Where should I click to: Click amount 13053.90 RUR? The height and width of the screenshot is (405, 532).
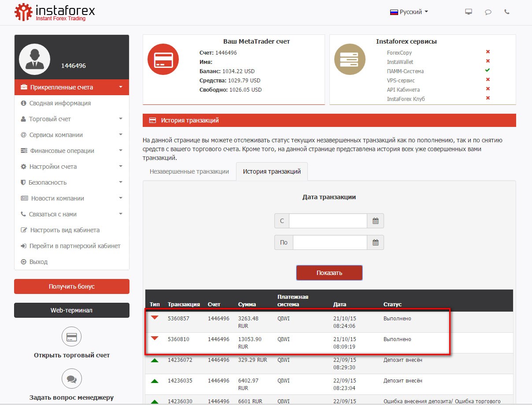[x=250, y=343]
